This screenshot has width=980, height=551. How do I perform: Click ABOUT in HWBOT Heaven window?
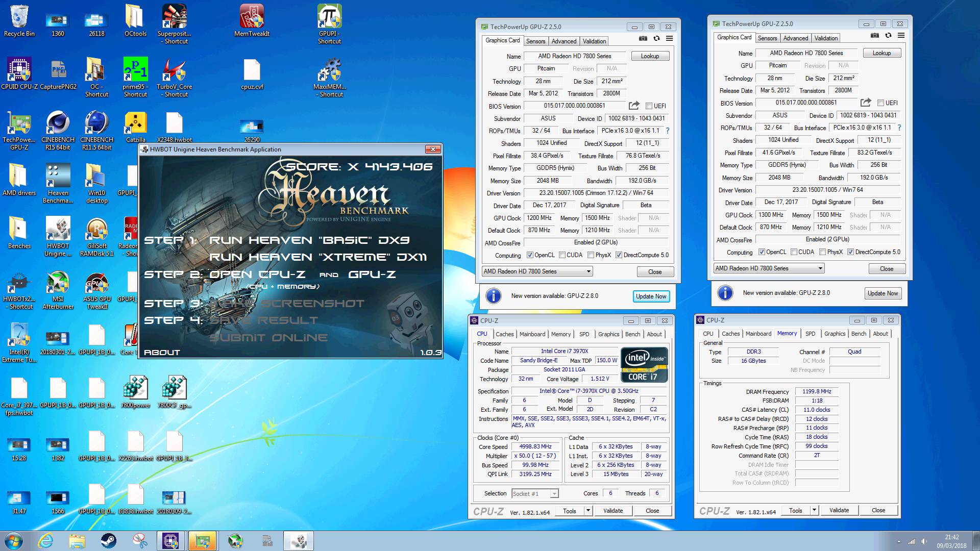pyautogui.click(x=162, y=353)
